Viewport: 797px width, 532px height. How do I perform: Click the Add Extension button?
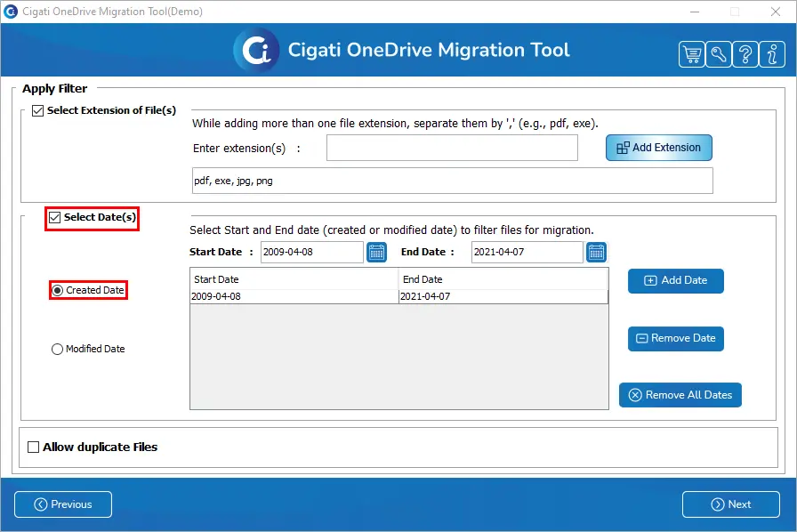click(x=659, y=148)
